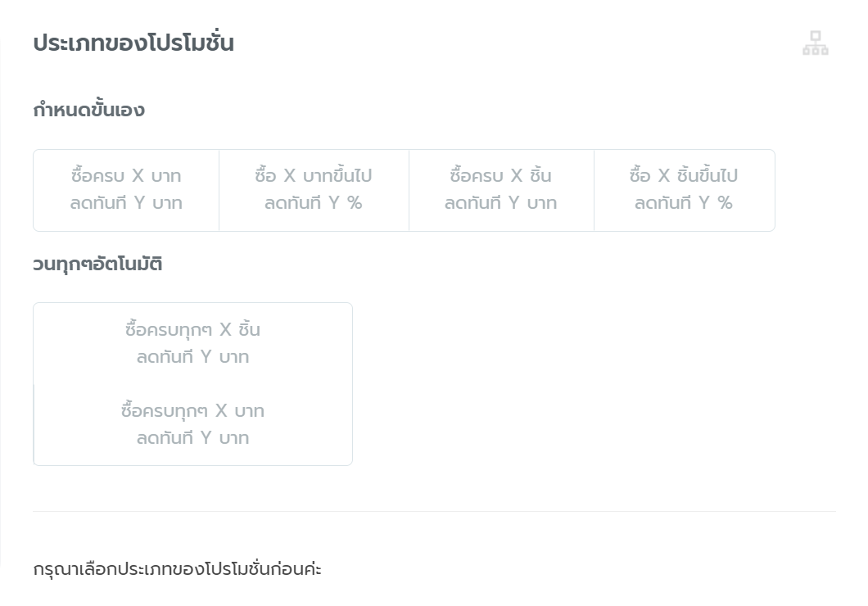Click ลดทันที Y บาท under ซื้อครบทุกๆ X บาท
Image resolution: width=868 pixels, height=606 pixels.
192,438
